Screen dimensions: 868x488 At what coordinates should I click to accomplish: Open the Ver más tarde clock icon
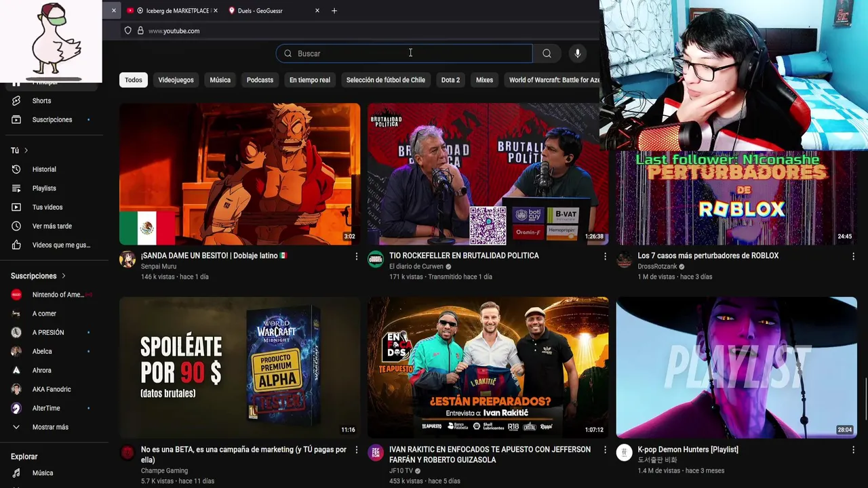(x=17, y=226)
